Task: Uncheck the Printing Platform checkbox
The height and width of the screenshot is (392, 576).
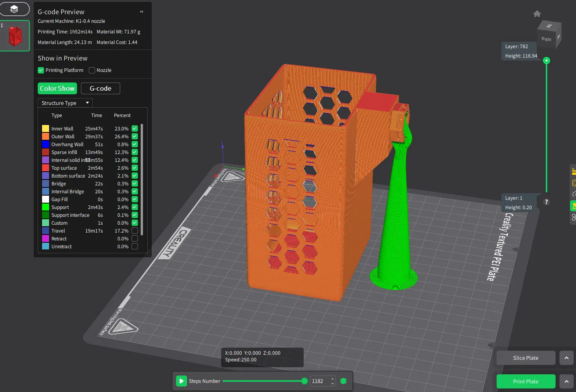Action: (x=41, y=70)
